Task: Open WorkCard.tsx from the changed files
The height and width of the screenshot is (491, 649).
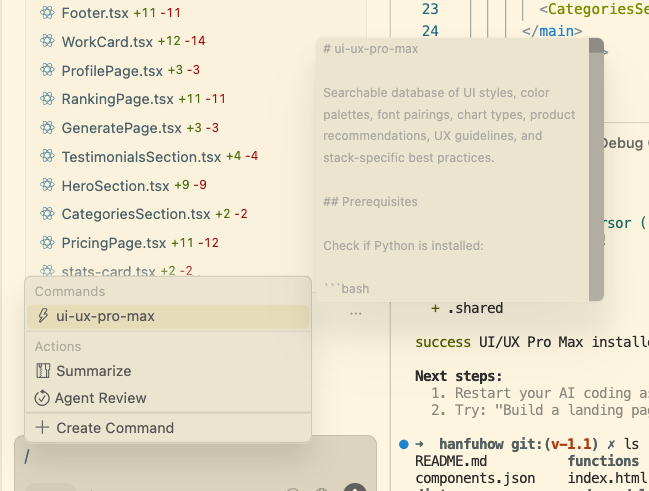Action: 107,41
